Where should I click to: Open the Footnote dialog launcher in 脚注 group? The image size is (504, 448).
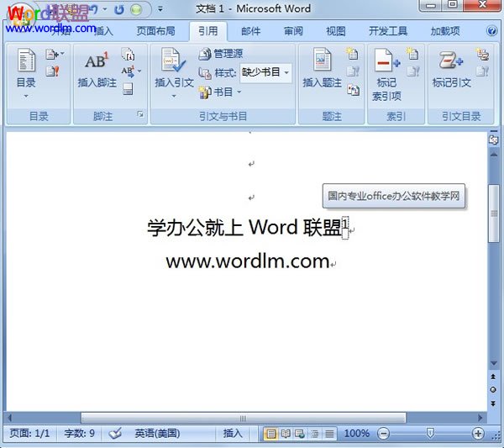(140, 114)
